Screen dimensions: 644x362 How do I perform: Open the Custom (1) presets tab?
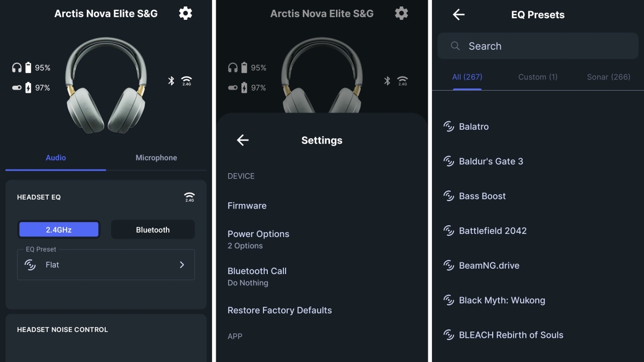click(538, 77)
